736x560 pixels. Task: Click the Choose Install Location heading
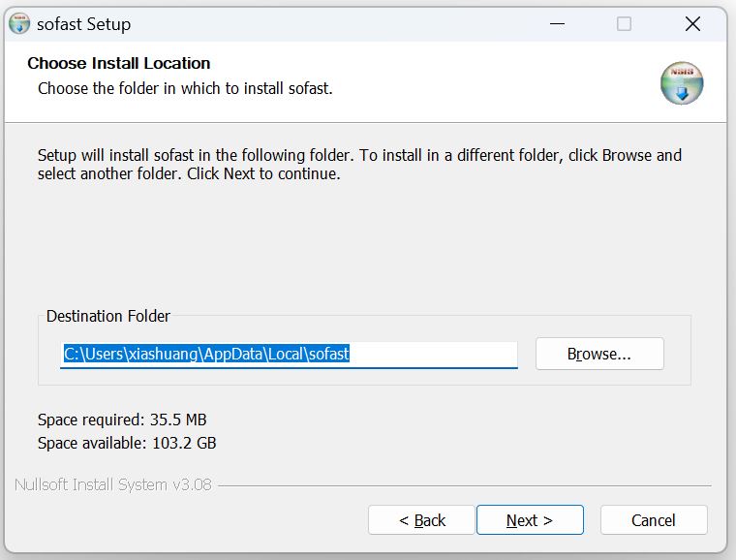[118, 64]
